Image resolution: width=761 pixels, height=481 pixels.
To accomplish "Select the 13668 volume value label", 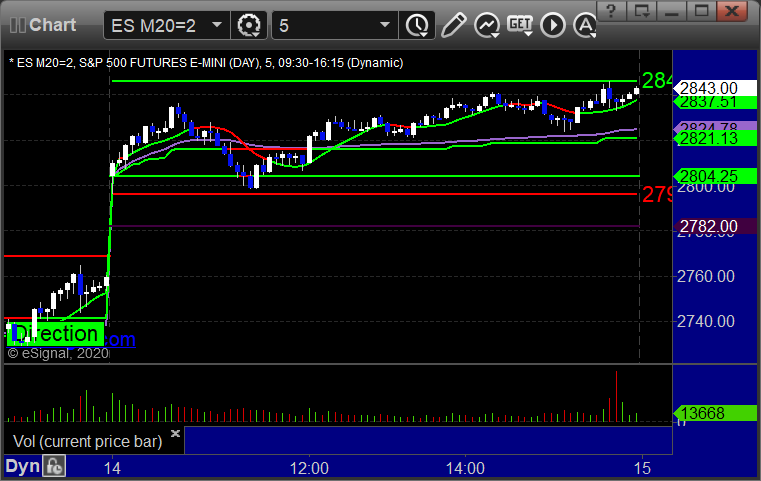I will coord(715,414).
